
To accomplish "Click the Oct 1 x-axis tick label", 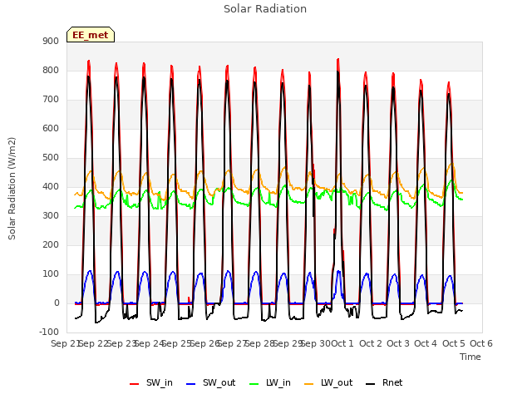I will [342, 343].
